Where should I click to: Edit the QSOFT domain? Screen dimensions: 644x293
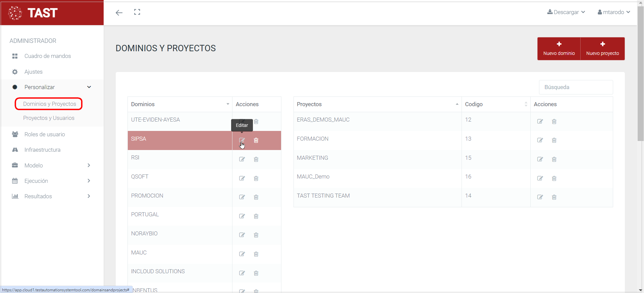click(x=242, y=178)
